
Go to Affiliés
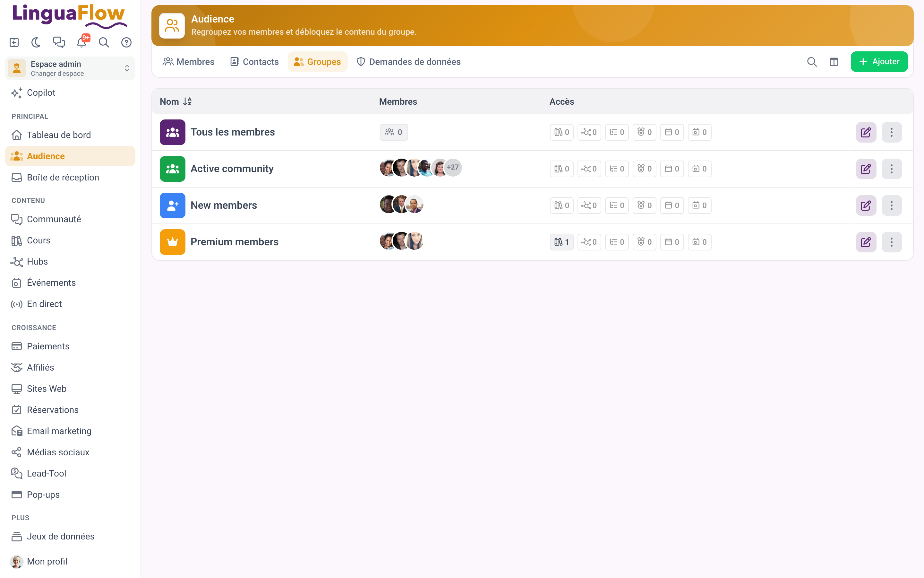(x=70, y=367)
